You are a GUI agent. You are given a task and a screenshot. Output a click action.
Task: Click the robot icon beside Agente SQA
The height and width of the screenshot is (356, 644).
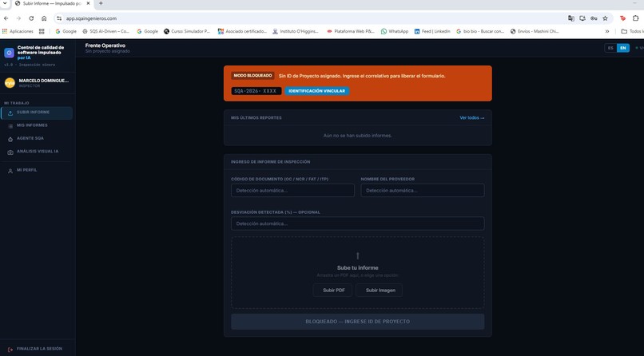pyautogui.click(x=10, y=140)
